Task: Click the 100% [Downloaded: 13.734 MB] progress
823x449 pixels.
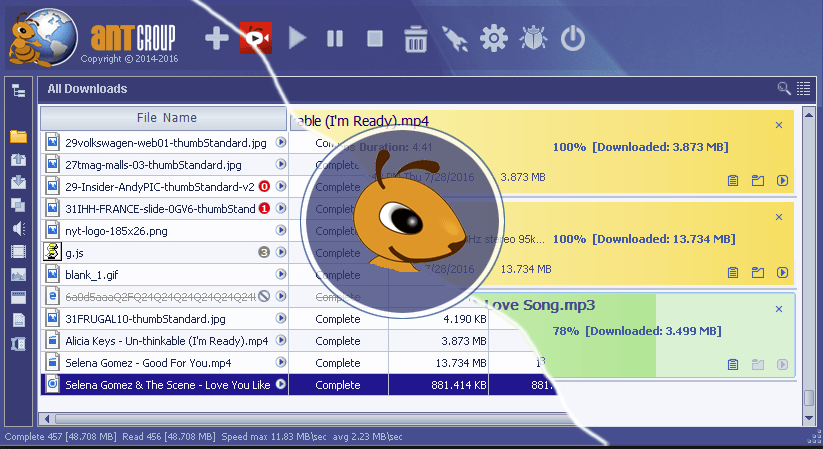Action: pyautogui.click(x=644, y=239)
